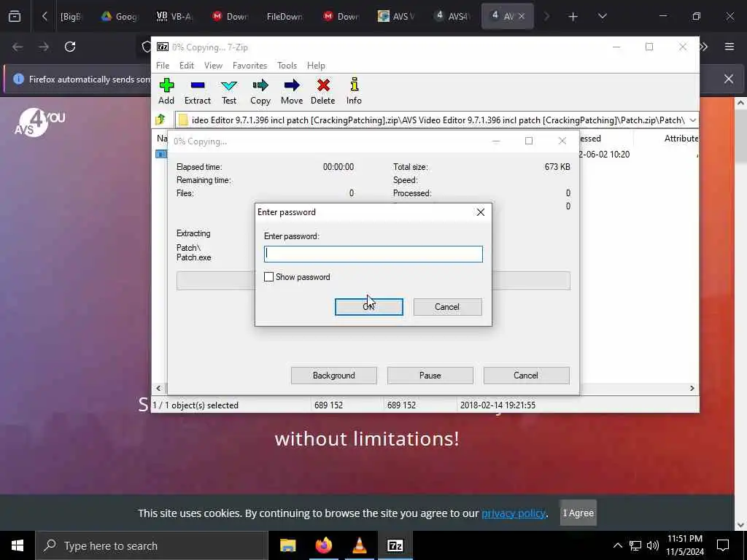
Task: Open the Help menu in 7-Zip
Action: tap(316, 66)
